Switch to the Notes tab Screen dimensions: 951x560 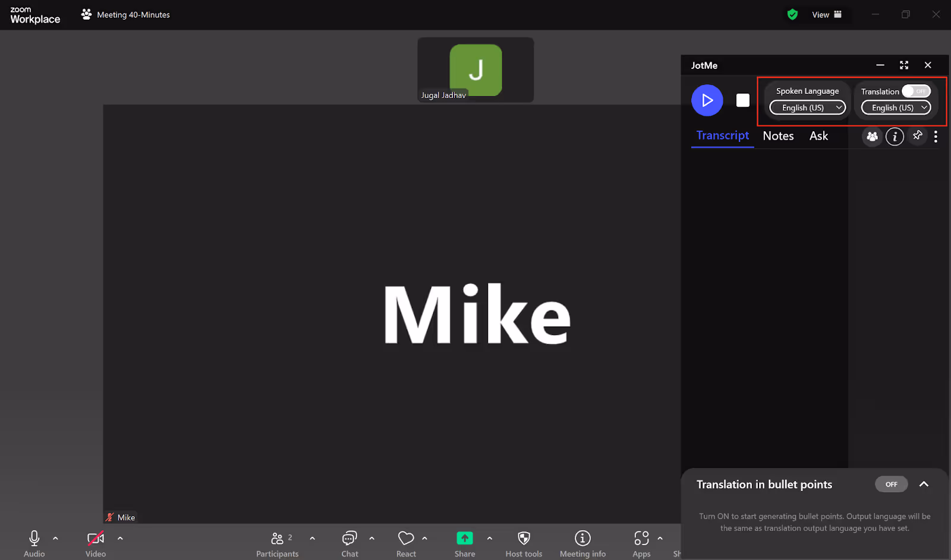[x=778, y=136]
